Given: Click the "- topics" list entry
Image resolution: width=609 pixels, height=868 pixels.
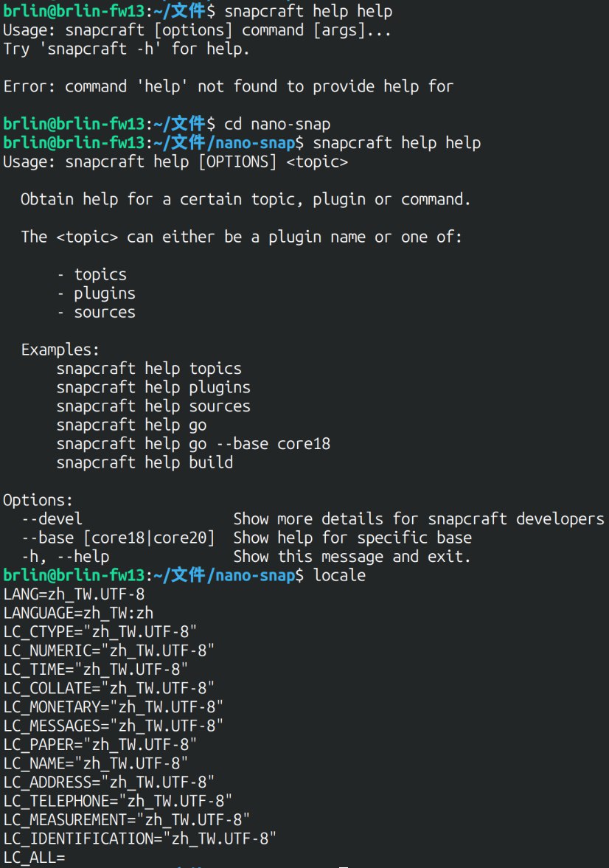Looking at the screenshot, I should tap(91, 274).
